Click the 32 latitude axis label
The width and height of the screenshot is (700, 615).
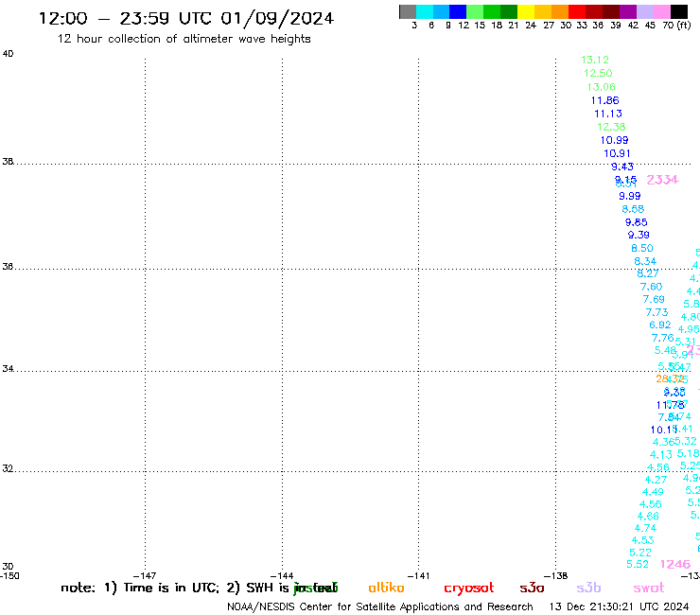click(x=8, y=469)
